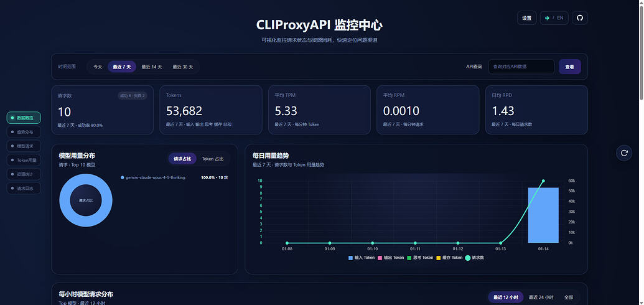Switch language to 中

click(547, 18)
